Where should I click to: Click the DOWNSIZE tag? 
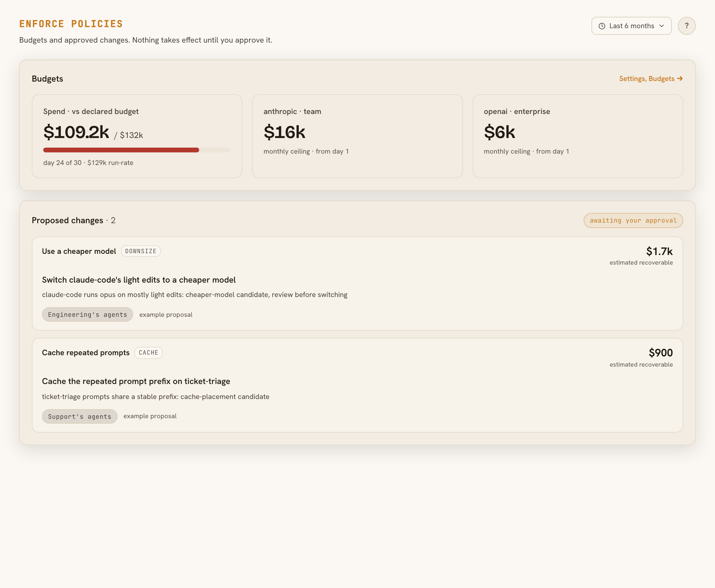click(141, 251)
